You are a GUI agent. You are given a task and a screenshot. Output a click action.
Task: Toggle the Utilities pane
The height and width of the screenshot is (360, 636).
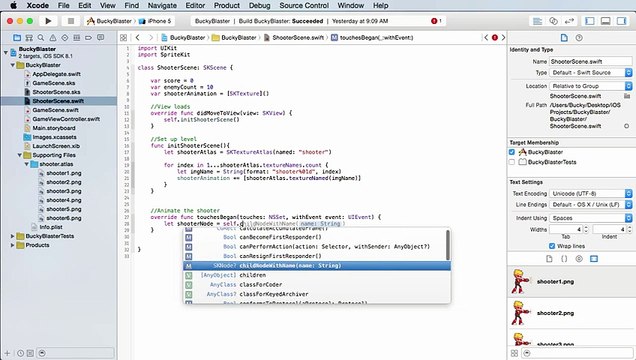621,21
